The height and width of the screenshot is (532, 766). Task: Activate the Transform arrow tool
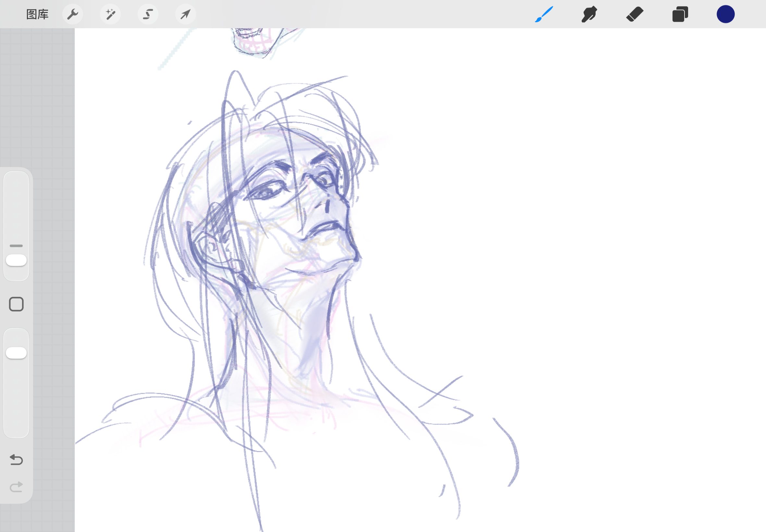185,14
